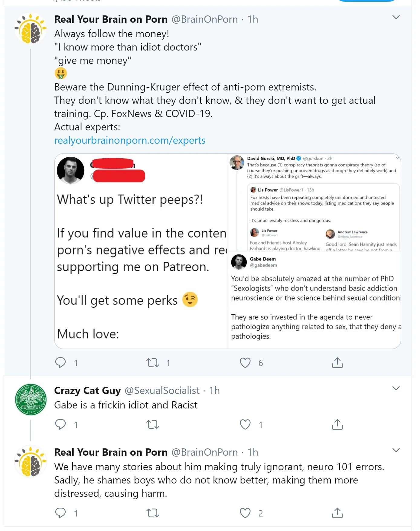The width and height of the screenshot is (420, 531).
Task: Reply to the 'neuro 101 errors' tweet
Action: point(60,513)
